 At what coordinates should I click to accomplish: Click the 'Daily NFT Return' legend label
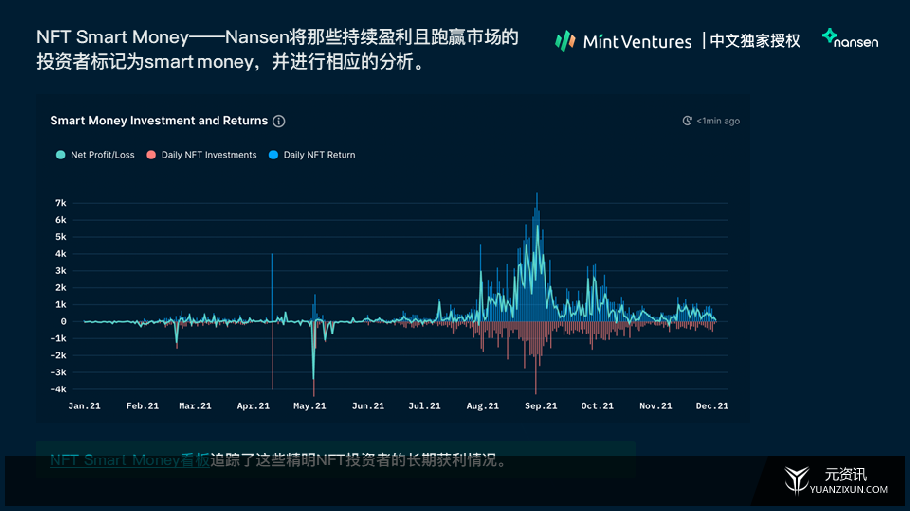[x=319, y=155]
